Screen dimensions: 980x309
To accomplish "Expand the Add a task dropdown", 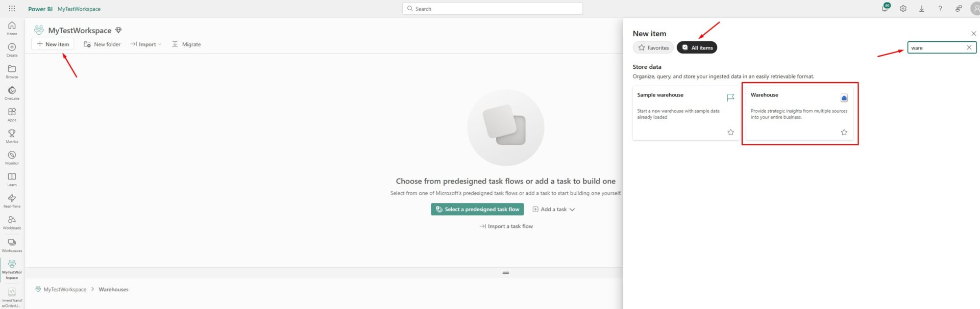I will pos(554,209).
